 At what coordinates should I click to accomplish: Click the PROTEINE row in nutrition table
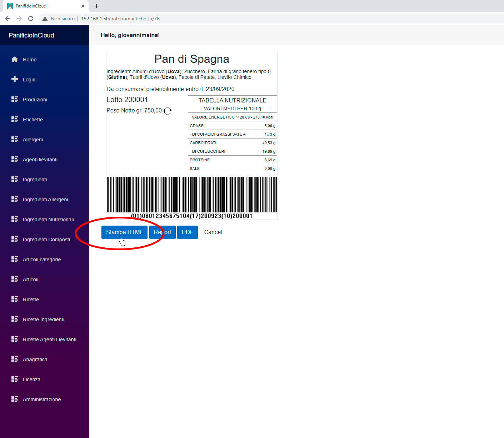point(233,160)
